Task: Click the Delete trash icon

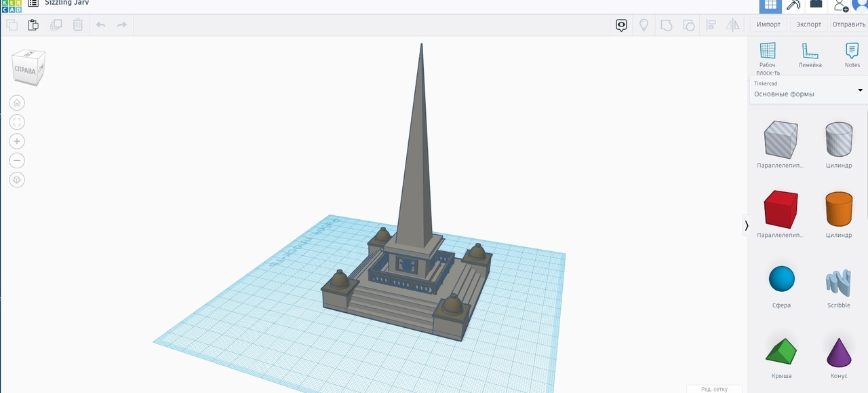Action: [x=78, y=25]
